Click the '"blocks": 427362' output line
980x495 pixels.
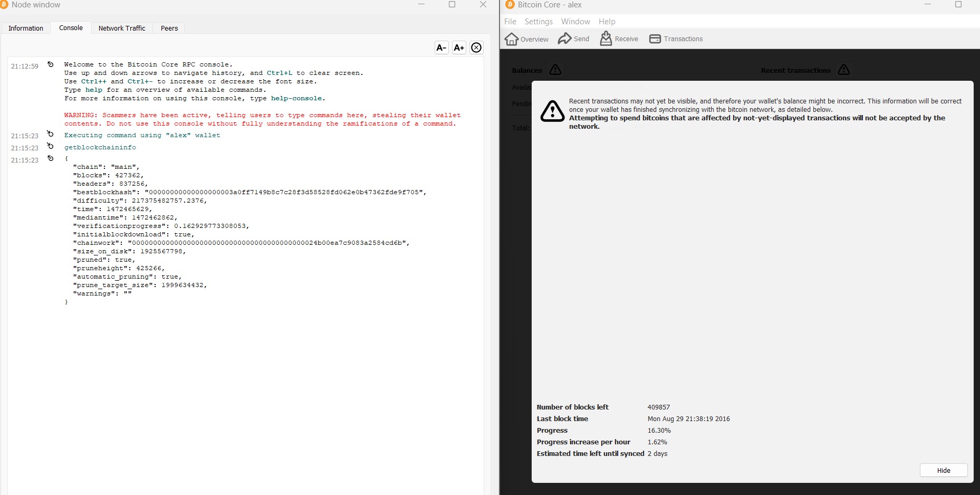pyautogui.click(x=109, y=175)
